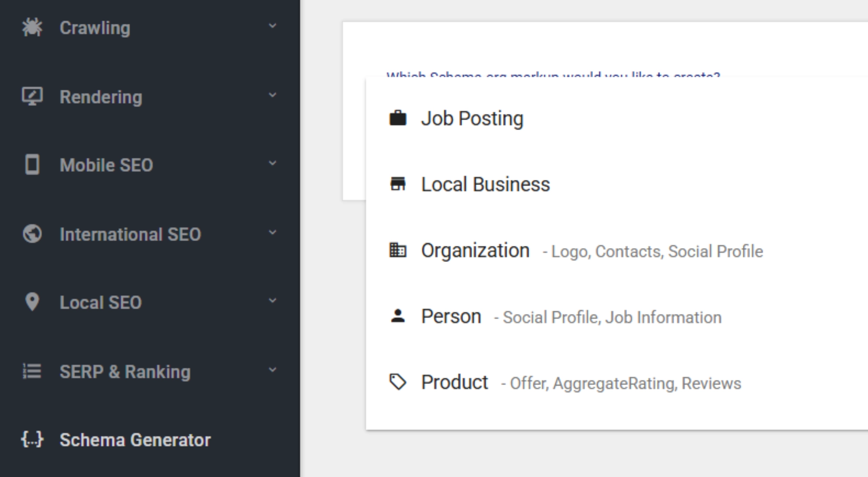Click the SERP & Ranking list icon
This screenshot has height=477, width=868.
point(33,371)
